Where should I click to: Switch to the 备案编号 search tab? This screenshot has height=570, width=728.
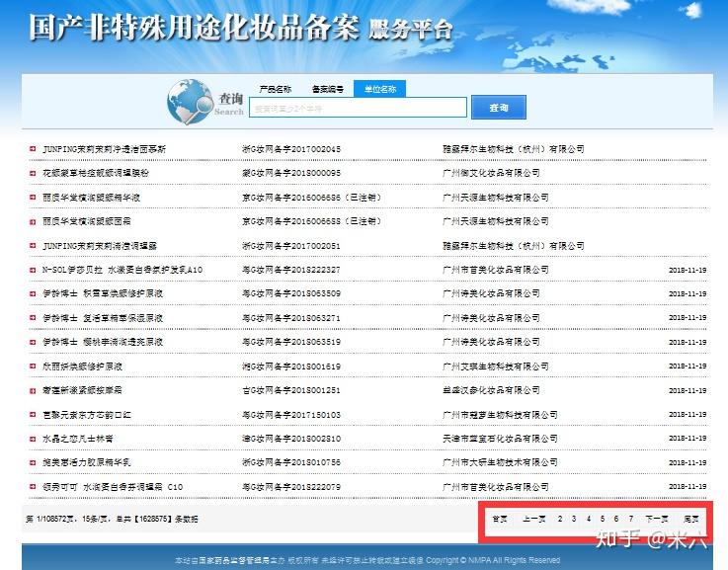click(x=328, y=89)
